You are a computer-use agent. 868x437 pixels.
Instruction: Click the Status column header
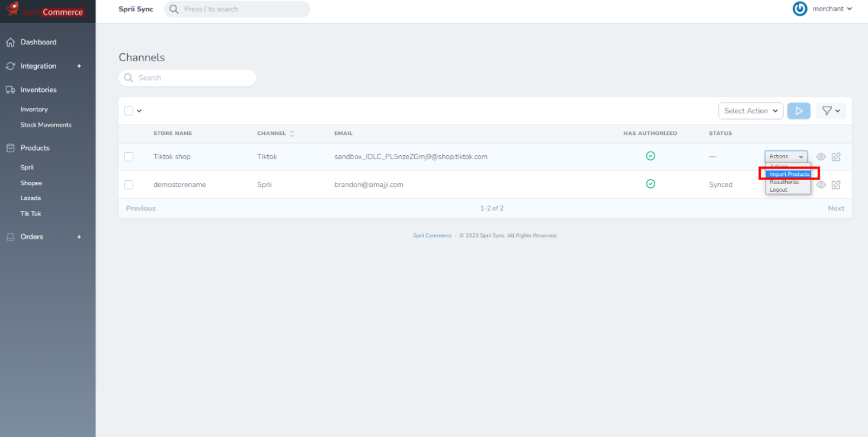(720, 134)
